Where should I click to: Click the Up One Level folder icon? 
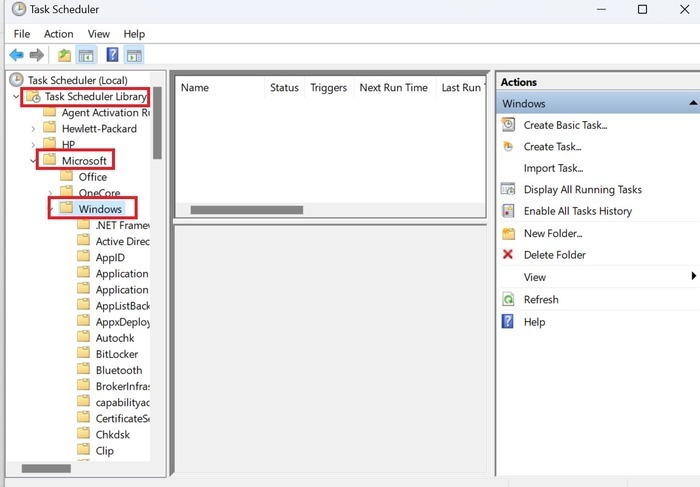[65, 55]
